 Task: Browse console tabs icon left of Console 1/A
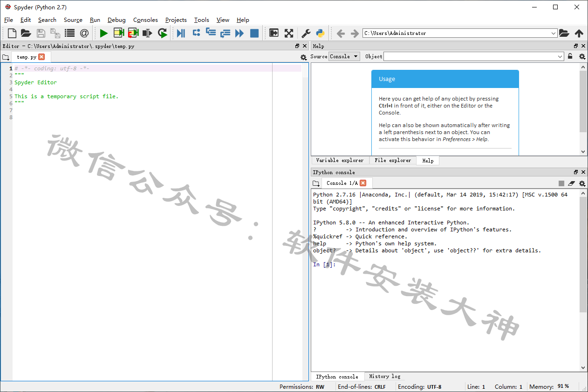316,183
